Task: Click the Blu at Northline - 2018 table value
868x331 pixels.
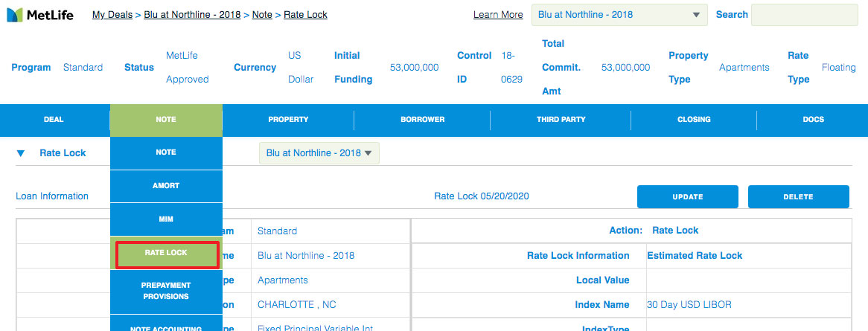Action: coord(306,256)
